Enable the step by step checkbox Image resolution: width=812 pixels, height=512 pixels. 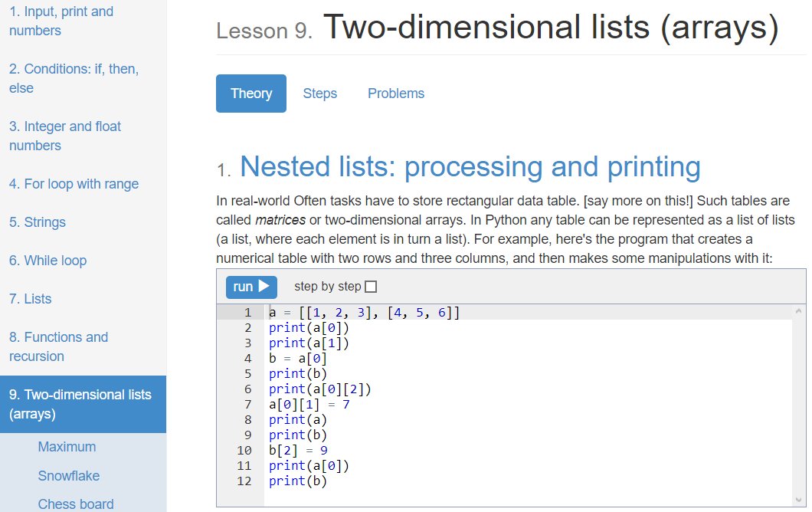pyautogui.click(x=371, y=287)
